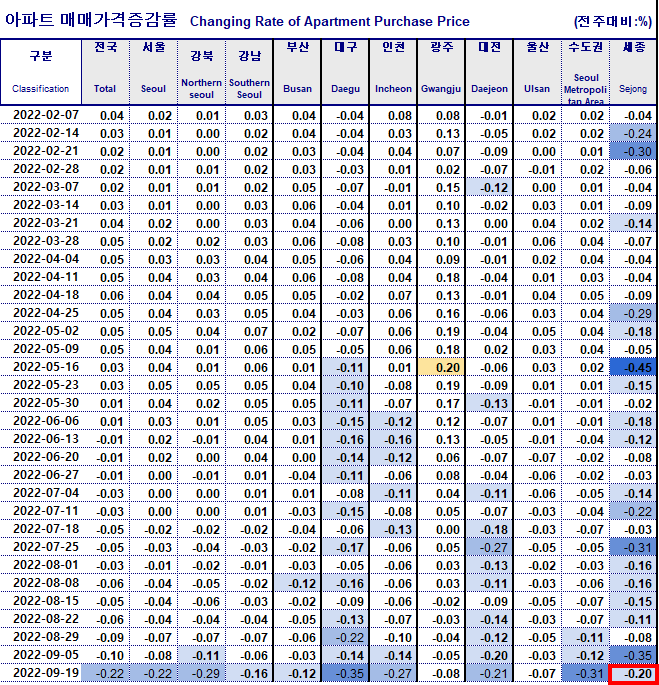Image resolution: width=659 pixels, height=685 pixels.
Task: Select Daegu value -0.17 on 2022-07-25
Action: pyautogui.click(x=345, y=547)
